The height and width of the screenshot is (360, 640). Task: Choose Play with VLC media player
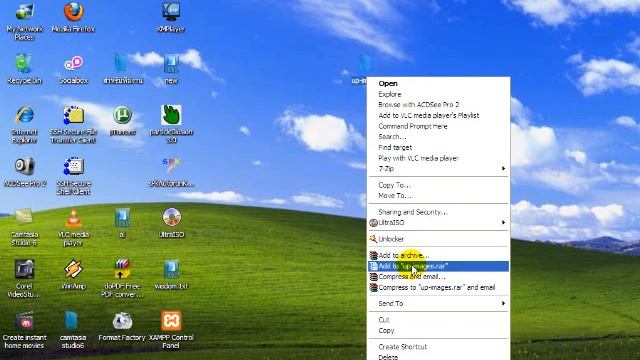tap(439, 158)
